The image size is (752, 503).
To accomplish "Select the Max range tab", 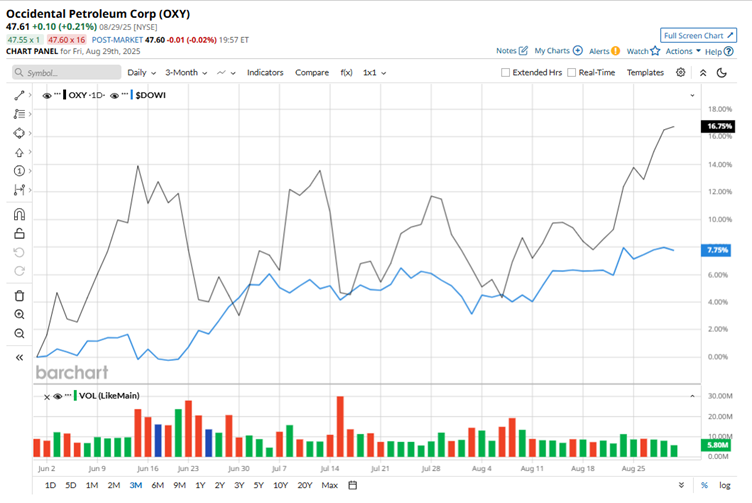I will click(329, 485).
